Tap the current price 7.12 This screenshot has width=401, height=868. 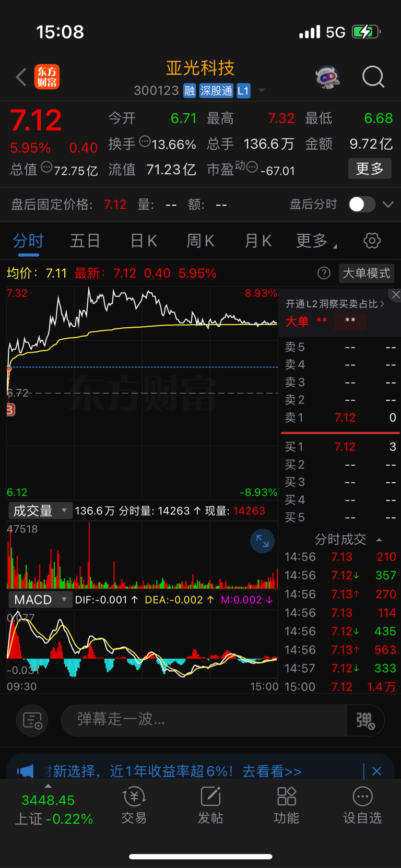36,121
